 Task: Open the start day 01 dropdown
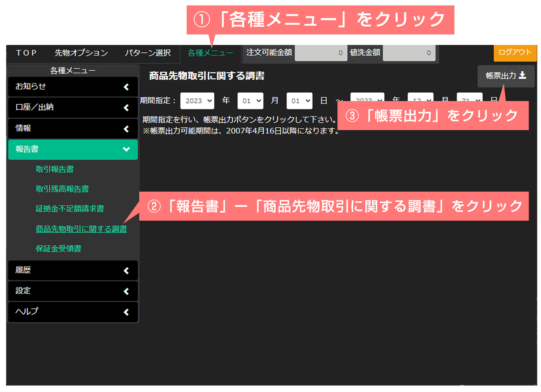point(299,101)
